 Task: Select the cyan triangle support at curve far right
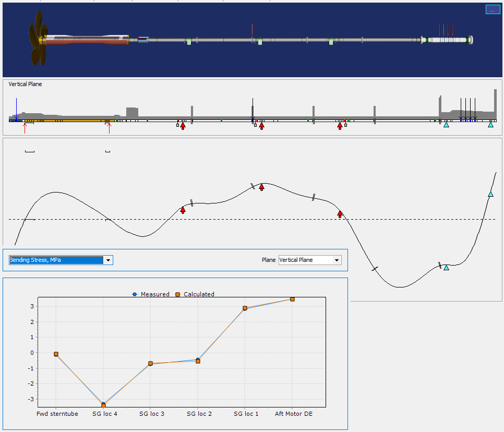[x=490, y=194]
